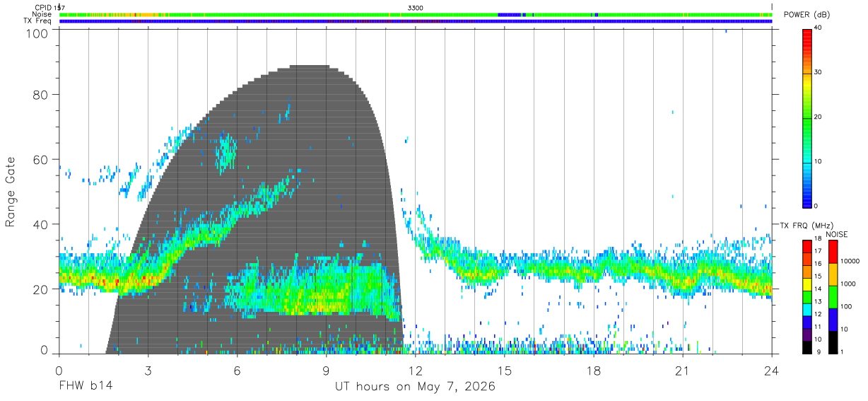Screen dimensions: 868x401
Task: Click the 'POWER (dB)' legend title
Action: point(807,15)
